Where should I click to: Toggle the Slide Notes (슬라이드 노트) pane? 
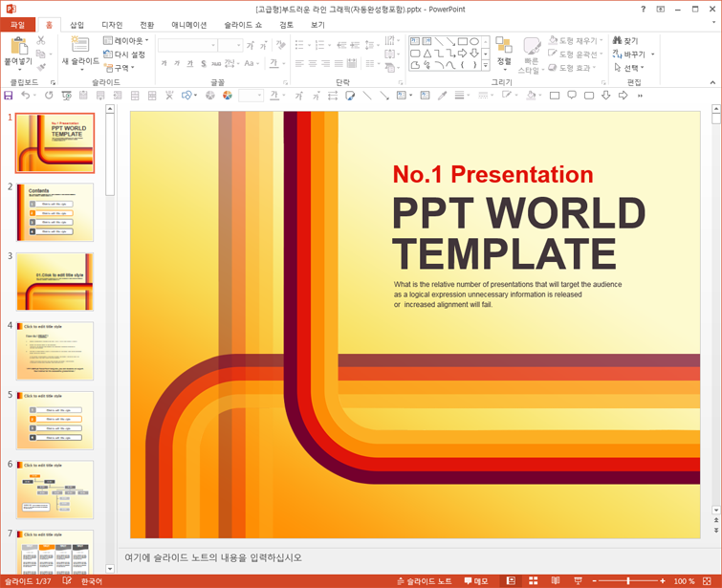coord(425,581)
